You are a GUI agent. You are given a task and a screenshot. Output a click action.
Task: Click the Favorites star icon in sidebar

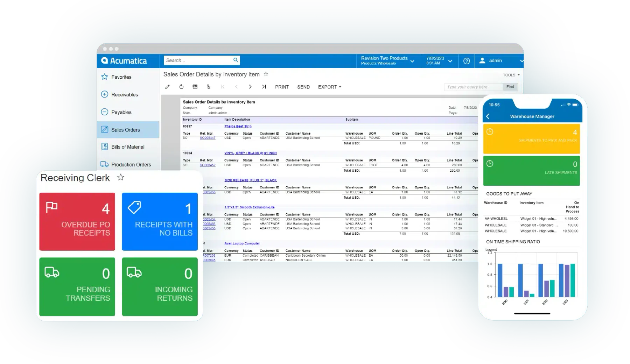[104, 77]
